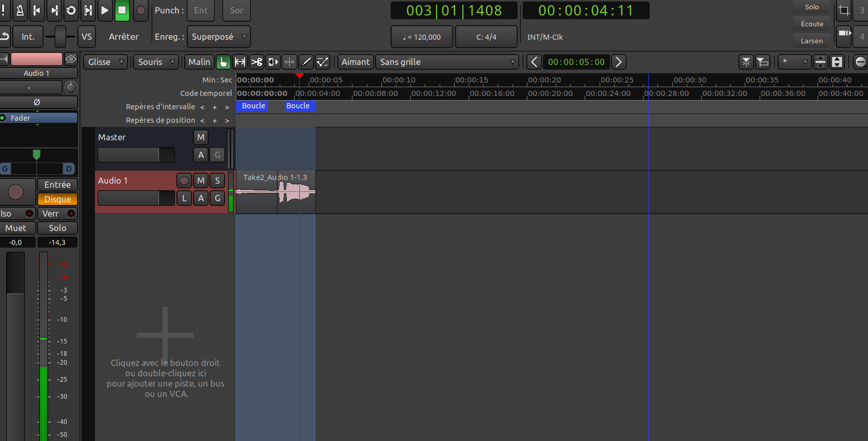This screenshot has height=441, width=868.
Task: Expand the Superposé record mode dropdown
Action: (x=218, y=37)
